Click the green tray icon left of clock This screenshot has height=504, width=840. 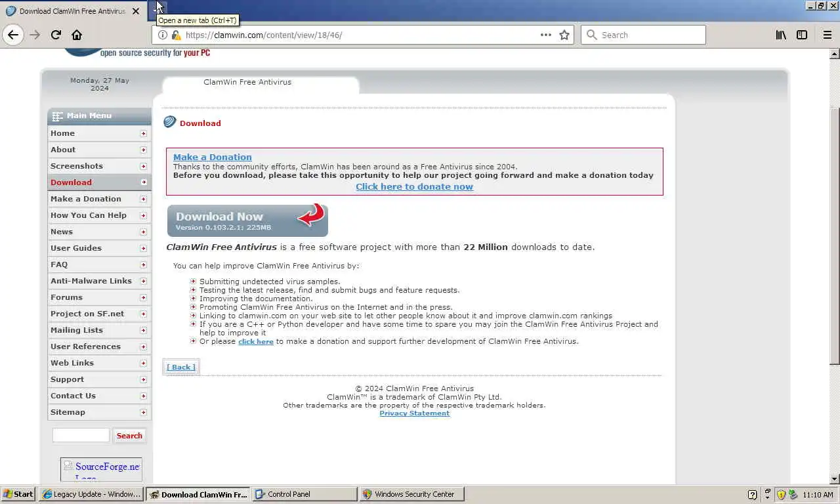click(x=793, y=495)
